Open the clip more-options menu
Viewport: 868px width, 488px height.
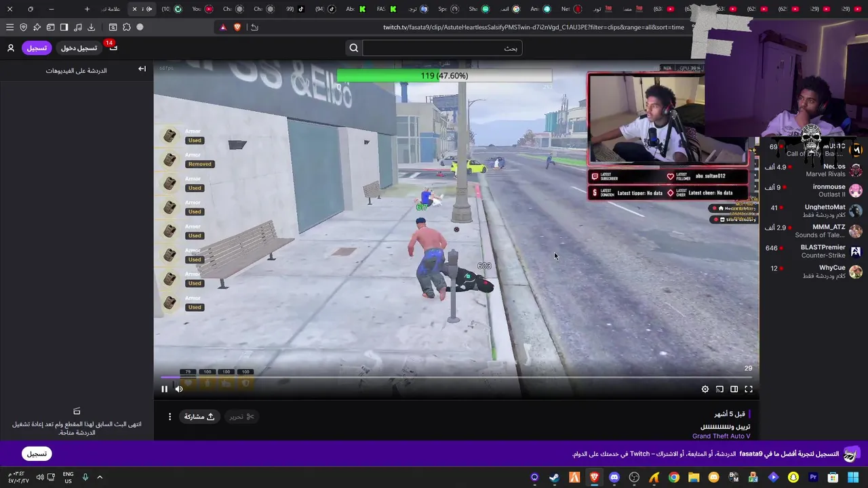coord(170,417)
